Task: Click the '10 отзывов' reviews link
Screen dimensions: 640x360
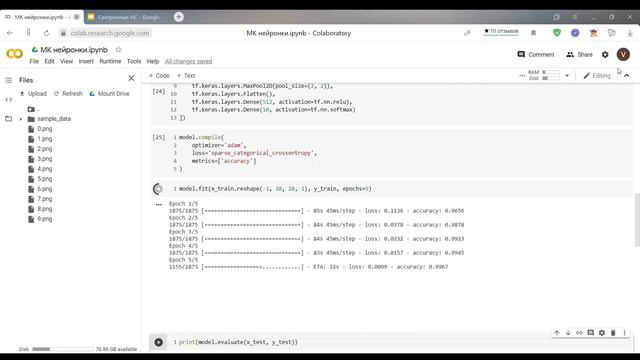Action: (501, 31)
